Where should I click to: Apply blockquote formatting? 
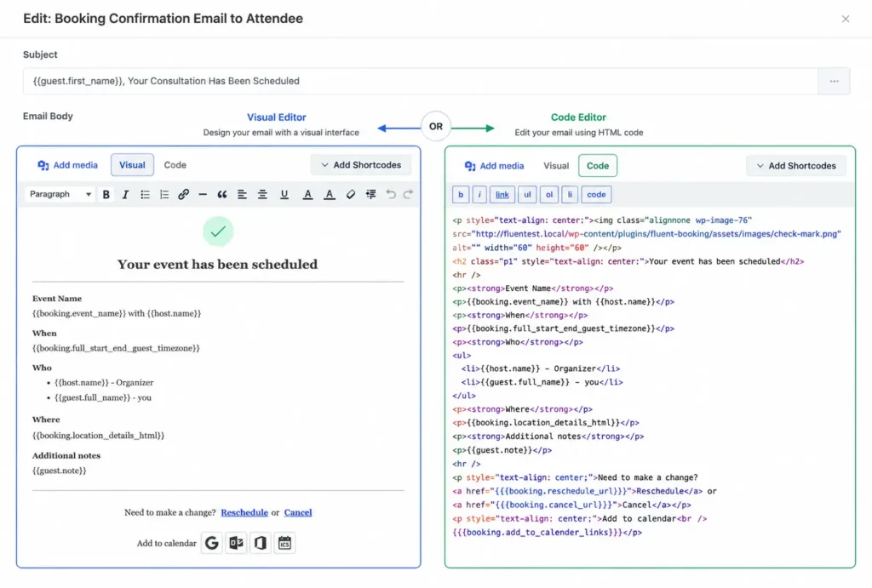click(x=222, y=195)
